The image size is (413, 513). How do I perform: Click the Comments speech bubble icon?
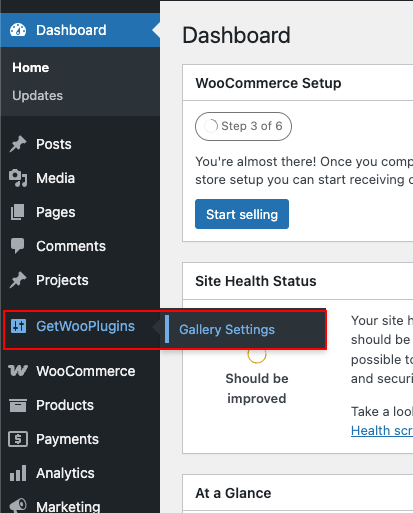18,246
